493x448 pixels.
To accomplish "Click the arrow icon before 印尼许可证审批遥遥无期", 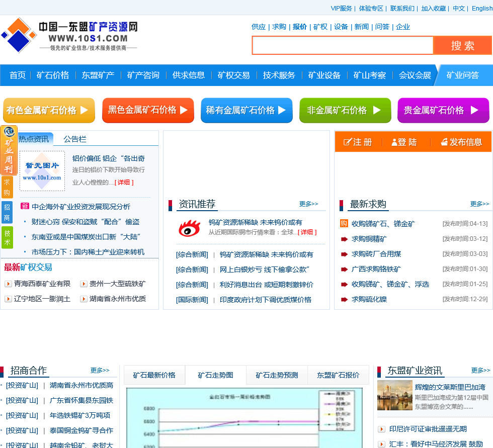I will click(x=381, y=429).
